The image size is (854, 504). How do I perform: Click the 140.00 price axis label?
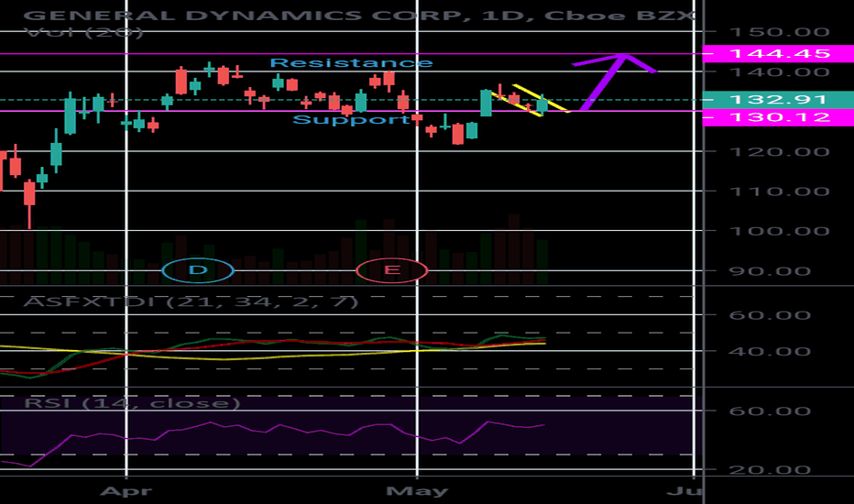780,71
